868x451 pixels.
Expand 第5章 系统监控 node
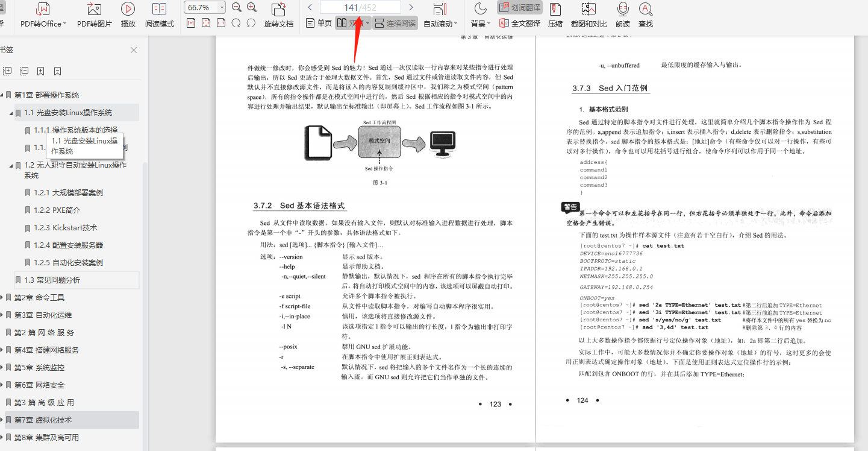[x=2, y=368]
